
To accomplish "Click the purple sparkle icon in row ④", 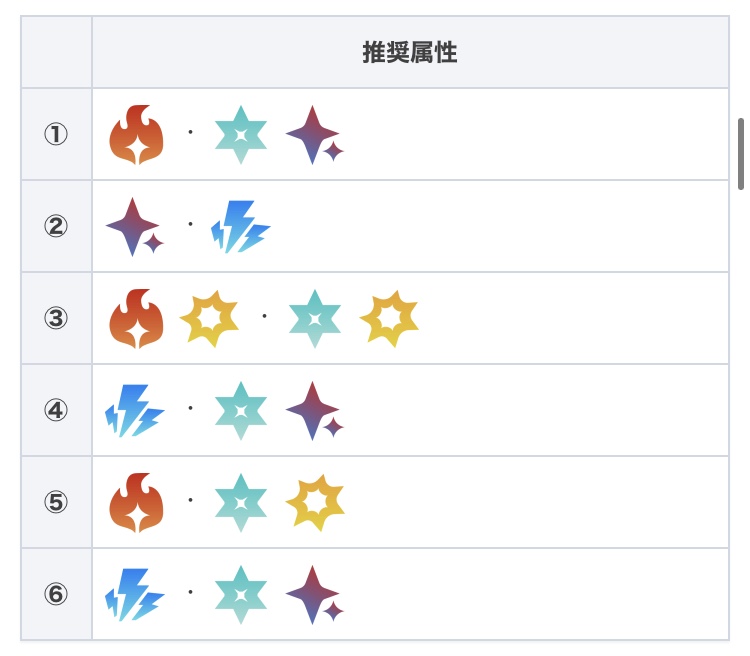I will pyautogui.click(x=315, y=411).
